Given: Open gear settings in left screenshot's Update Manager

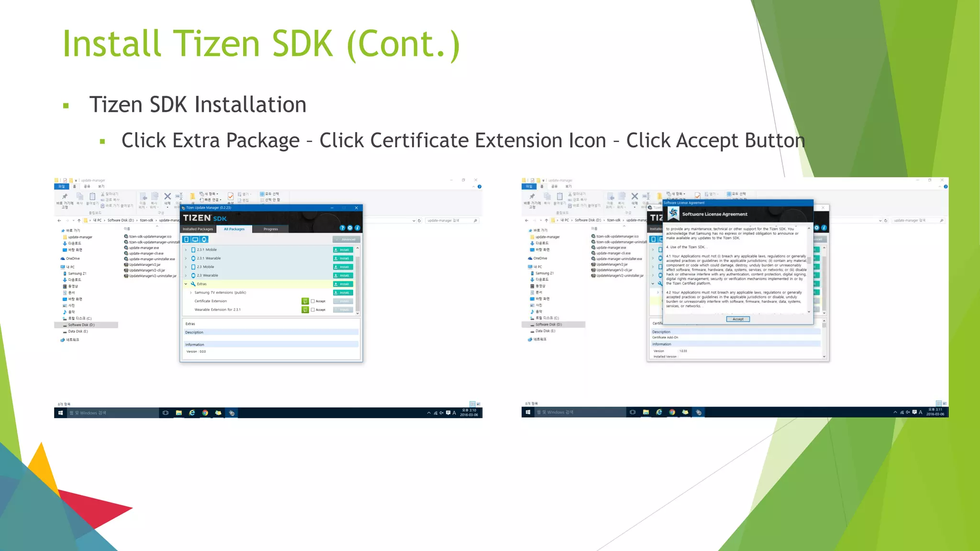Looking at the screenshot, I should pos(350,228).
